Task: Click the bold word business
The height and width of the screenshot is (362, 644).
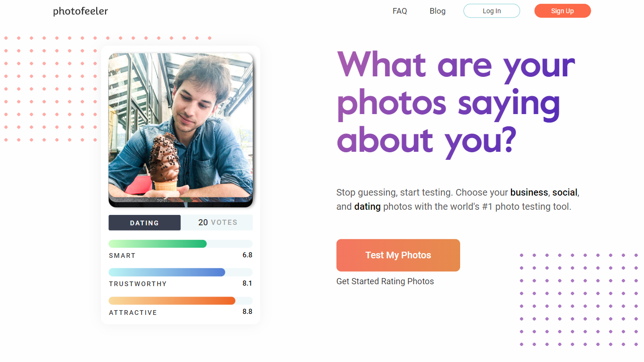Action: (x=529, y=192)
